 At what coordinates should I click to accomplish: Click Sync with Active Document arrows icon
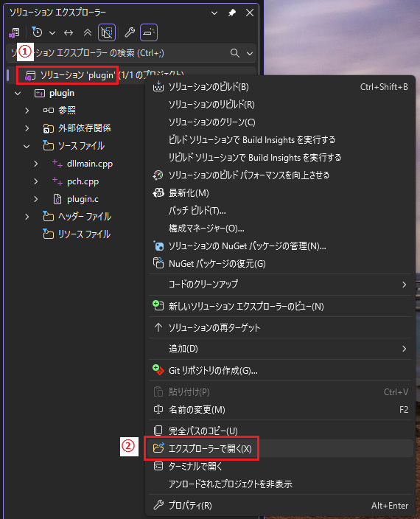69,32
